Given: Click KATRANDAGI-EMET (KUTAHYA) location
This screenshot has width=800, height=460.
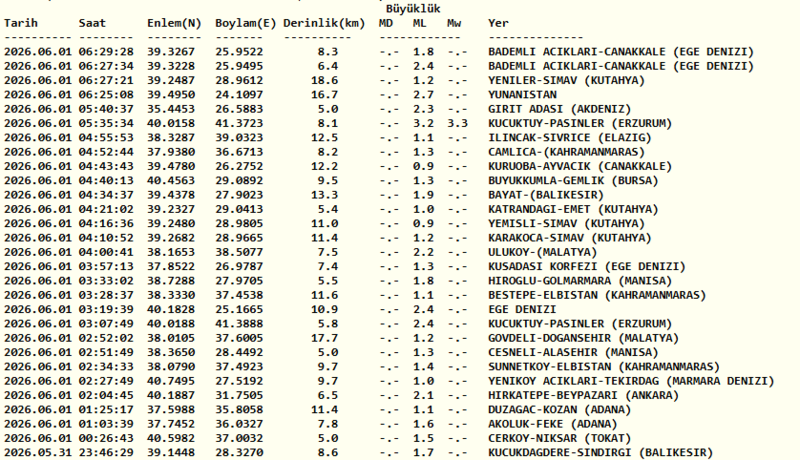Looking at the screenshot, I should 573,209.
